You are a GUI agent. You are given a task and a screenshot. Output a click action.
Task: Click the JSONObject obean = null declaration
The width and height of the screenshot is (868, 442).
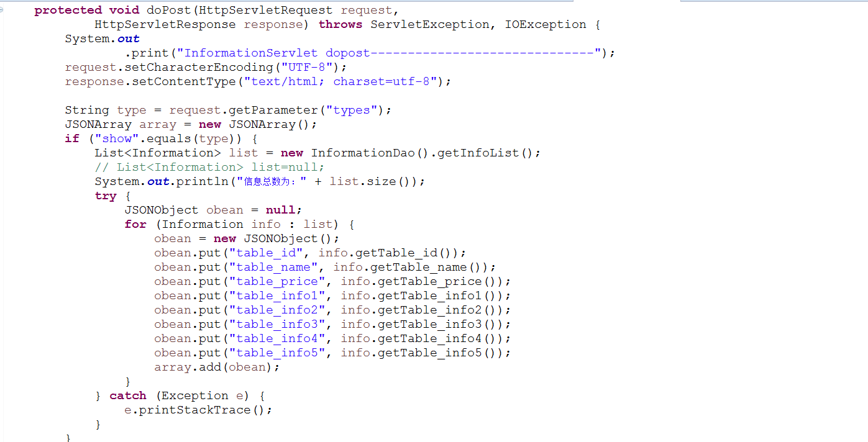(x=214, y=210)
